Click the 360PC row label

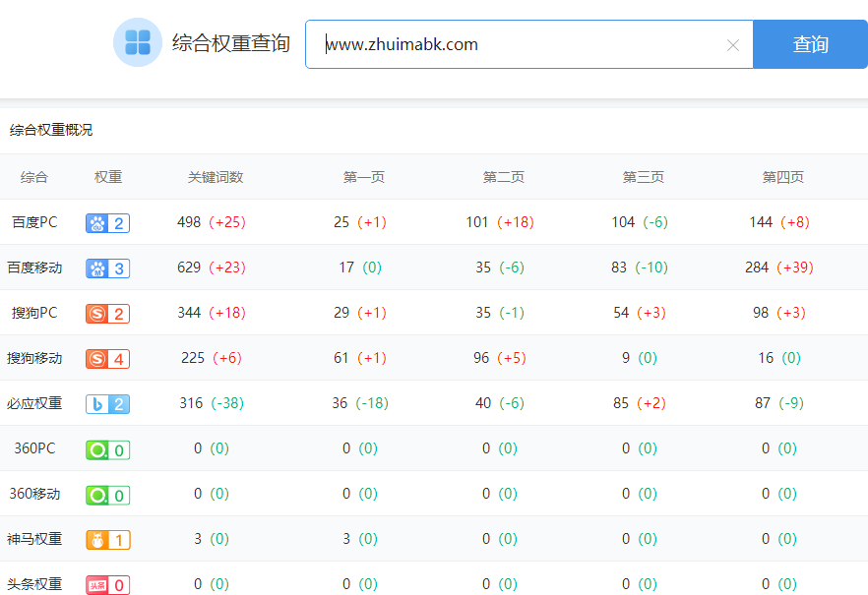pyautogui.click(x=34, y=448)
